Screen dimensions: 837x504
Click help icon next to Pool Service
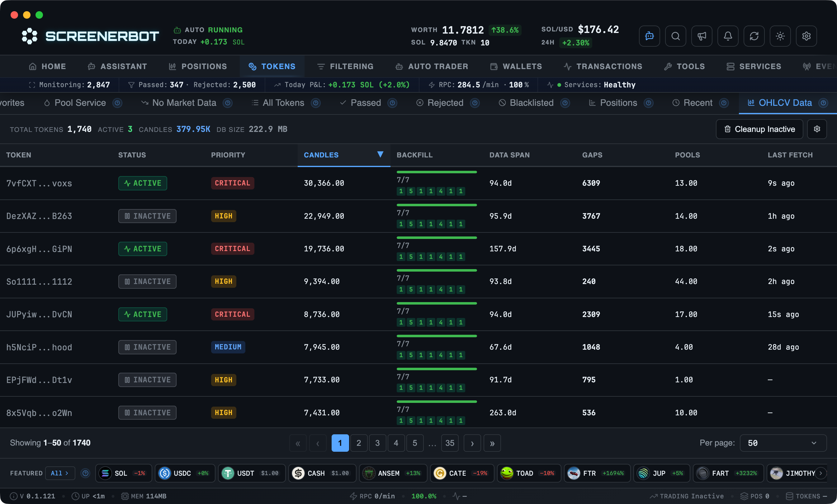[x=117, y=103]
